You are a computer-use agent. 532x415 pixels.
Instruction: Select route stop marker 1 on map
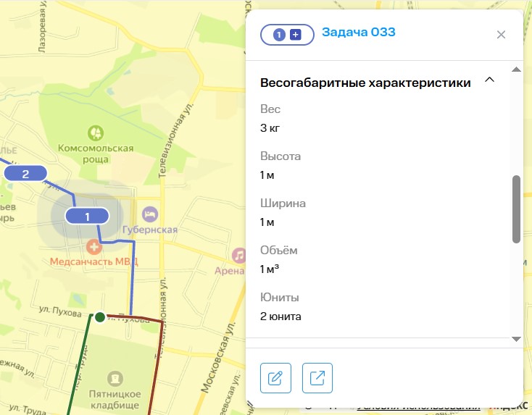click(87, 216)
